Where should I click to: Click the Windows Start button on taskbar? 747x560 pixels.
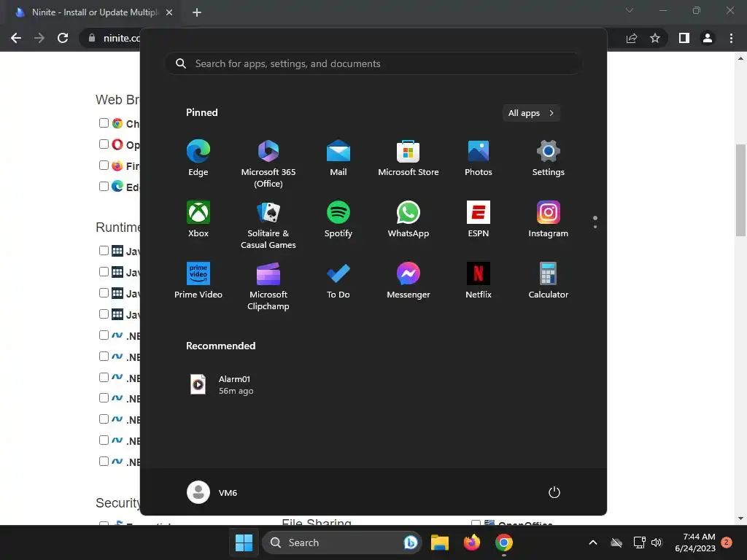pyautogui.click(x=244, y=542)
